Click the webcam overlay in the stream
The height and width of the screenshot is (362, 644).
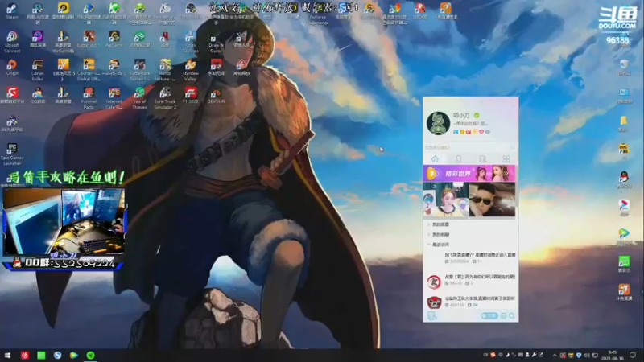pos(64,222)
